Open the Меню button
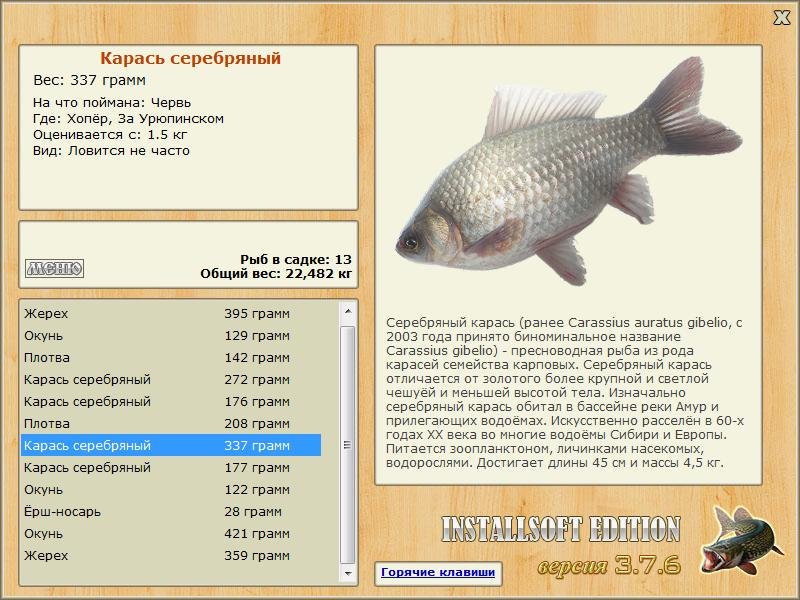This screenshot has width=800, height=600. [55, 268]
